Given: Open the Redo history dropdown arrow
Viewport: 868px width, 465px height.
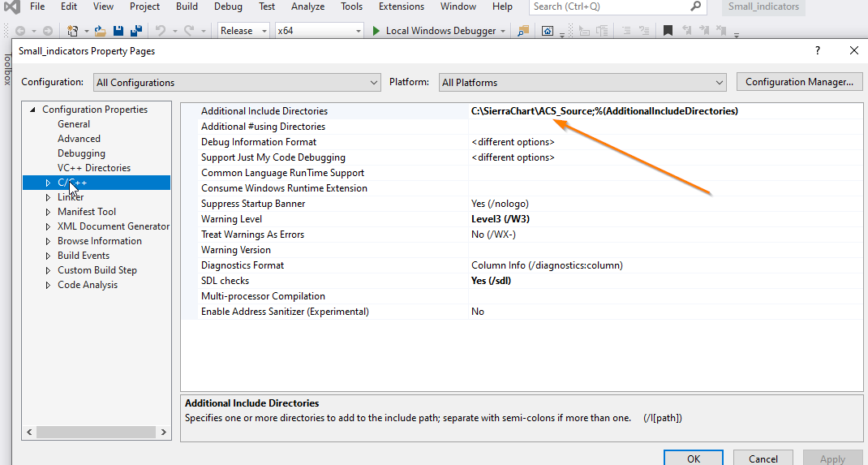Looking at the screenshot, I should pyautogui.click(x=203, y=32).
